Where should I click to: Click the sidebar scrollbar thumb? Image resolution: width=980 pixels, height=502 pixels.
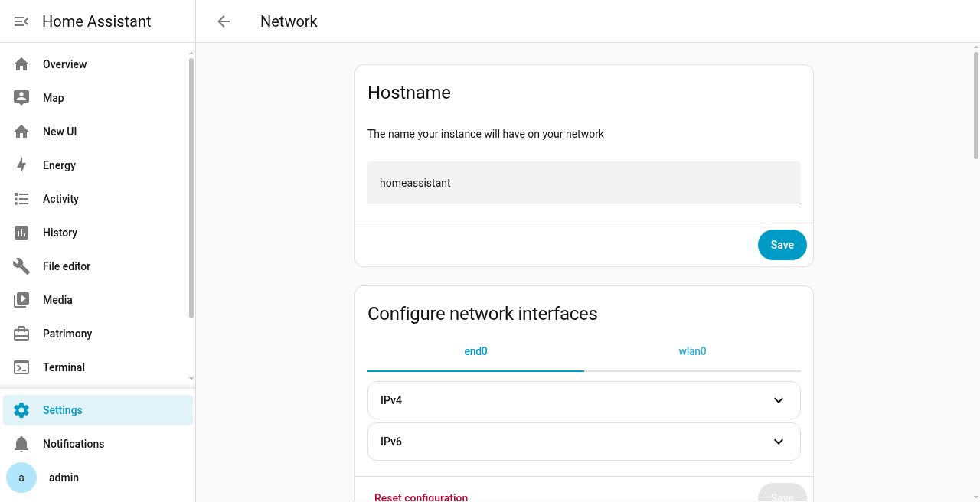191,188
